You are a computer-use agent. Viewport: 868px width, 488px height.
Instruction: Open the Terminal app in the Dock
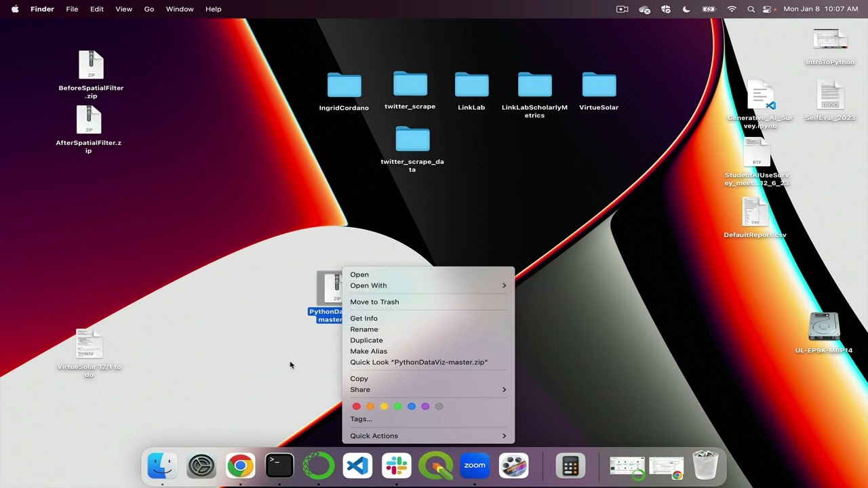tap(279, 466)
